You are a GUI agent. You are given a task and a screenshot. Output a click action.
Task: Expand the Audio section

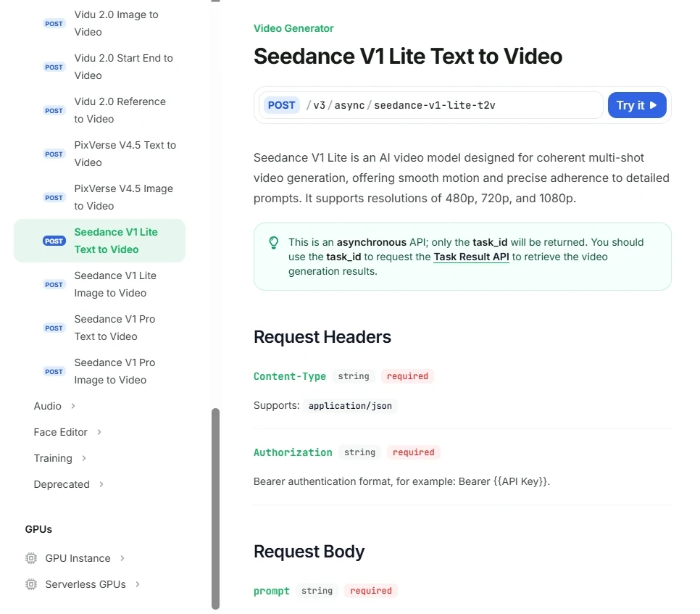tap(54, 406)
